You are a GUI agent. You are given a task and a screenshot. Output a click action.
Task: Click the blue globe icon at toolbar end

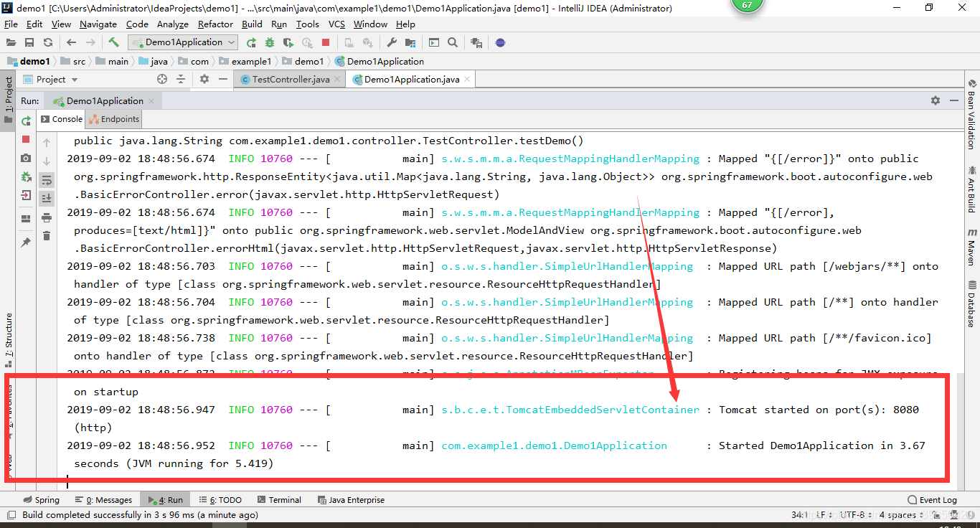point(500,42)
